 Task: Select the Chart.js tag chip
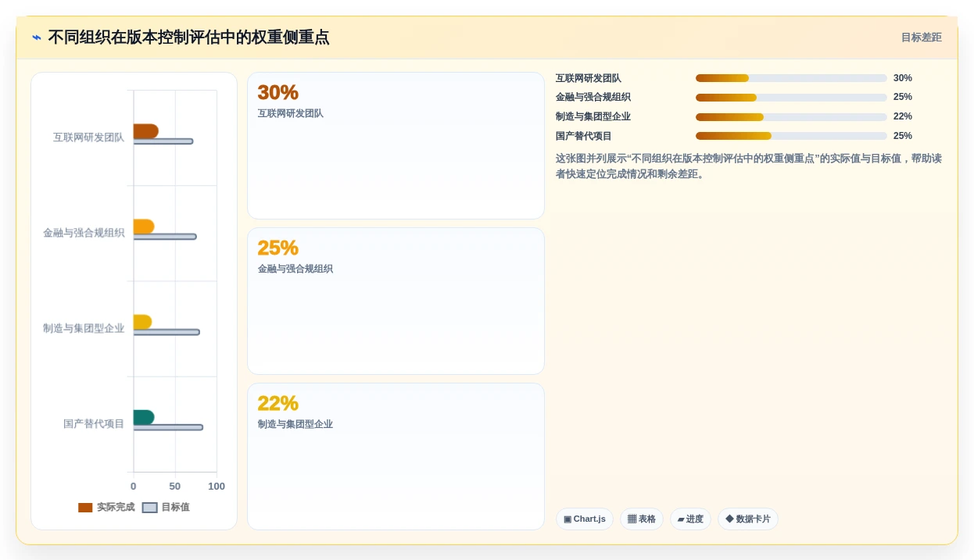(585, 519)
